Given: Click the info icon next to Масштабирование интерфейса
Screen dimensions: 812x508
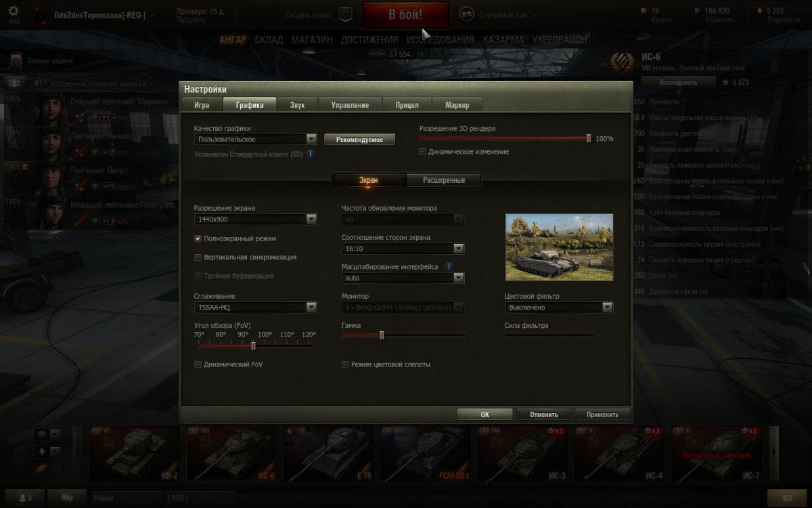Looking at the screenshot, I should pos(449,267).
